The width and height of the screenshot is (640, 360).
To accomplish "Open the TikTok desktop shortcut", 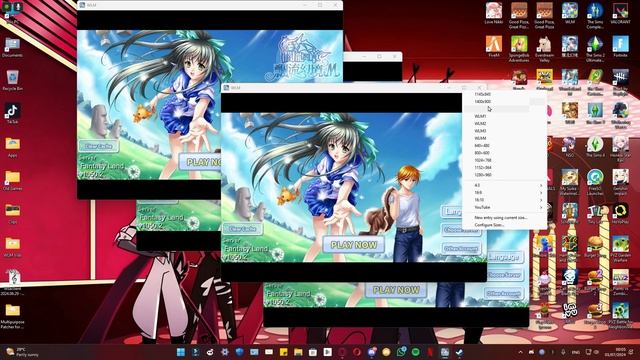I will (x=12, y=114).
